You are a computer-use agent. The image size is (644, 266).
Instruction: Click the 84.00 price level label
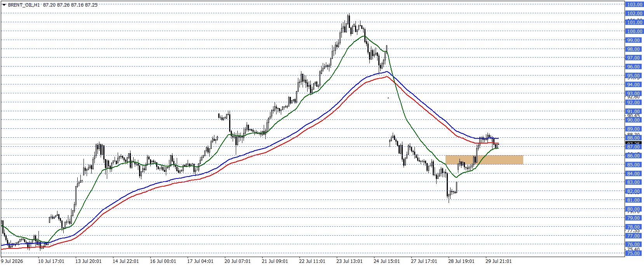click(x=634, y=174)
